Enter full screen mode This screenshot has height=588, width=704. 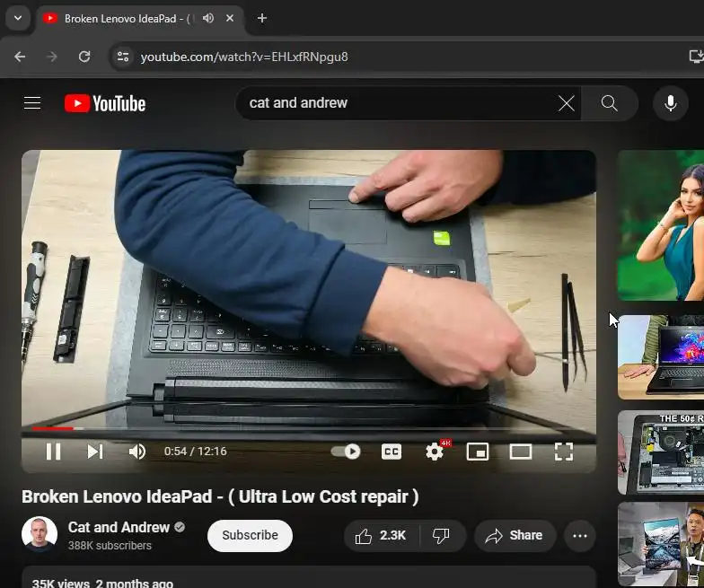[x=564, y=452]
